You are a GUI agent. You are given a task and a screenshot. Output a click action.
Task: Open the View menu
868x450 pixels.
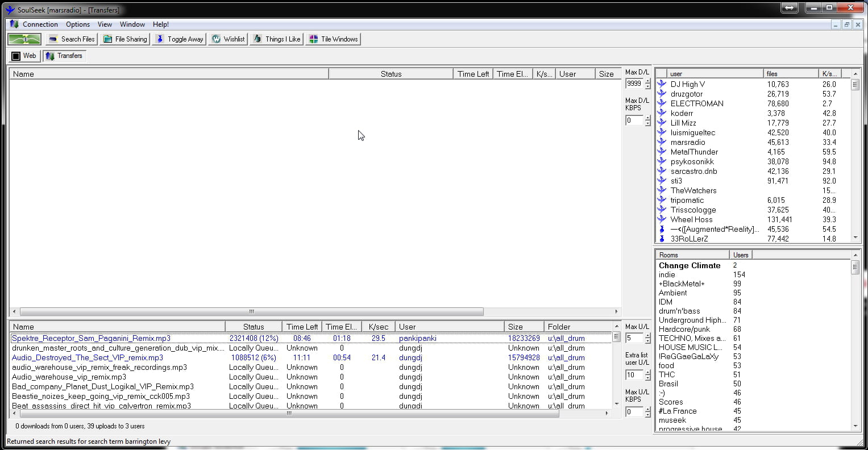(105, 24)
